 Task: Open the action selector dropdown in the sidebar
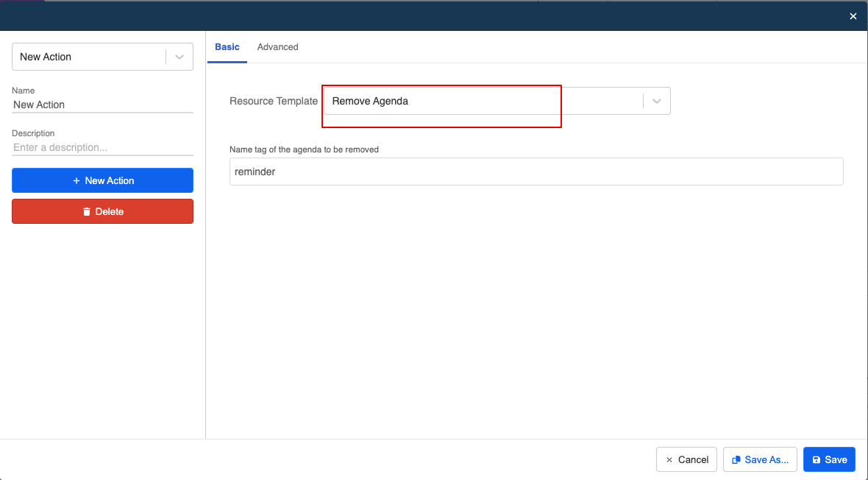pyautogui.click(x=179, y=56)
